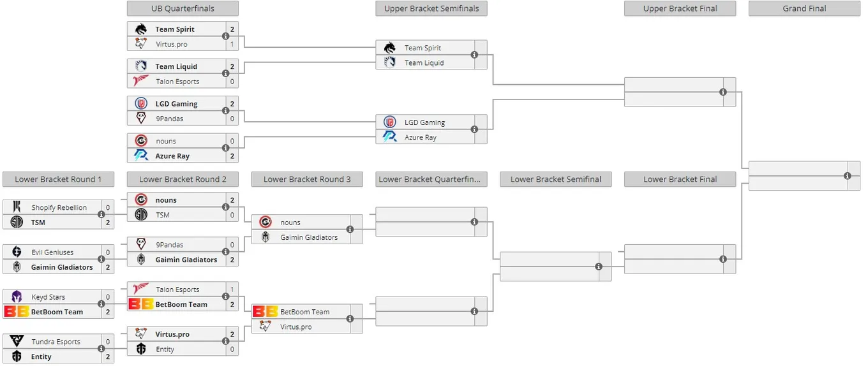Click the Tundra Esports logo in Lower Bracket Round 1
The height and width of the screenshot is (366, 868).
click(17, 342)
